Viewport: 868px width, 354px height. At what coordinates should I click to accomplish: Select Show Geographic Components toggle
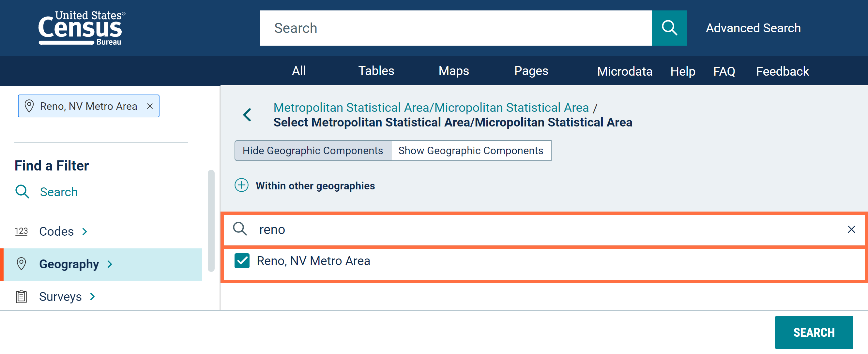pyautogui.click(x=471, y=151)
